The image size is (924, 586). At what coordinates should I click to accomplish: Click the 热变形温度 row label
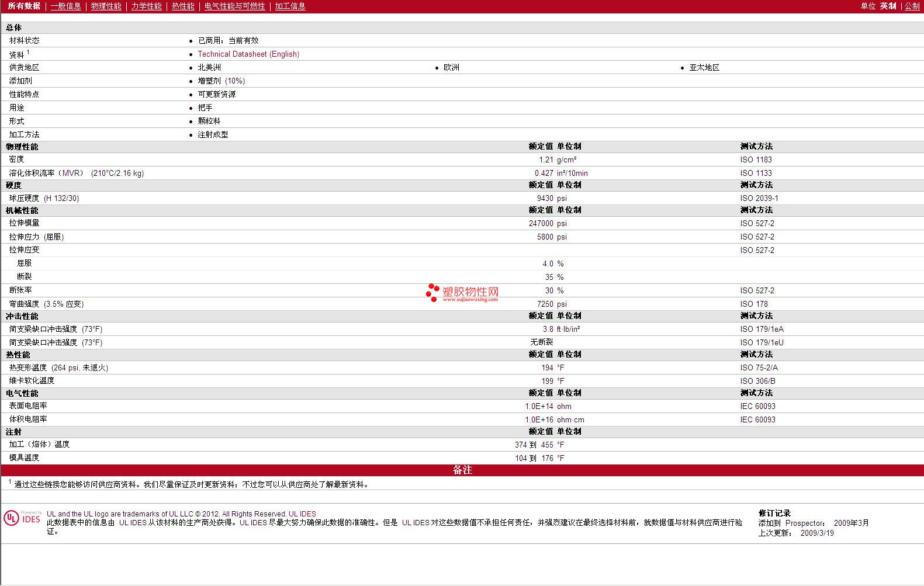pyautogui.click(x=58, y=367)
